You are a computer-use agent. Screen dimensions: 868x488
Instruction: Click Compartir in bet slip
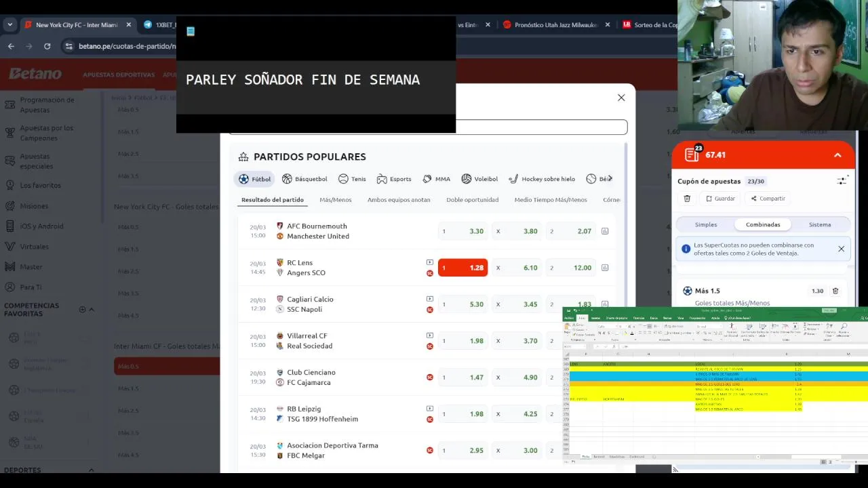pyautogui.click(x=768, y=199)
